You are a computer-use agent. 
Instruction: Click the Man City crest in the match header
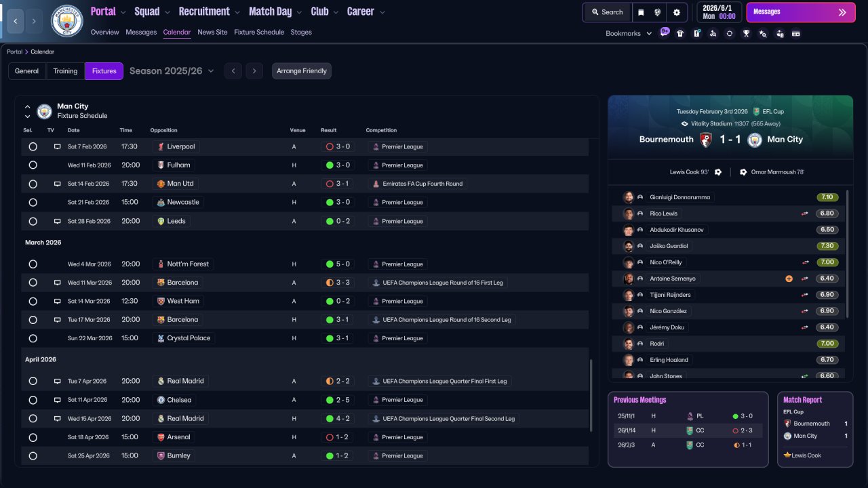(755, 140)
